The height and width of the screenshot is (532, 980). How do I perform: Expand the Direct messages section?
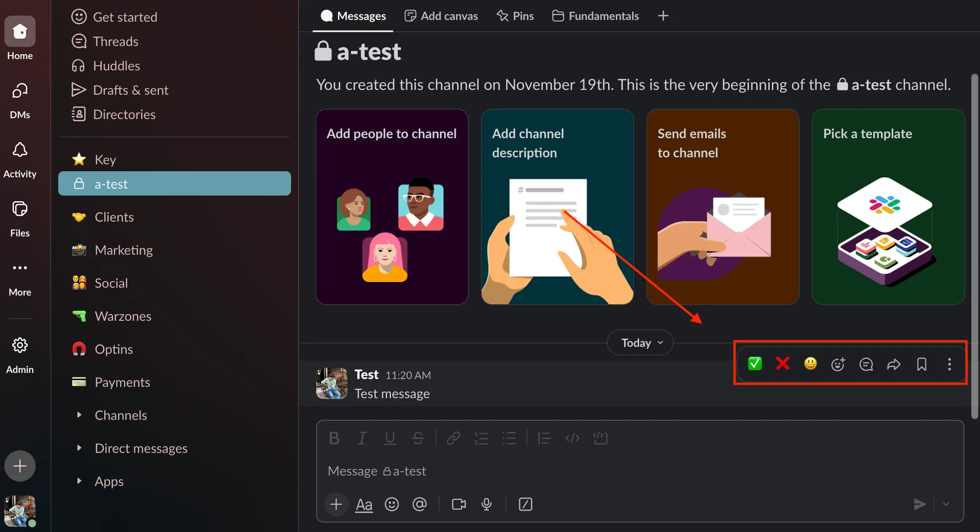tap(79, 448)
